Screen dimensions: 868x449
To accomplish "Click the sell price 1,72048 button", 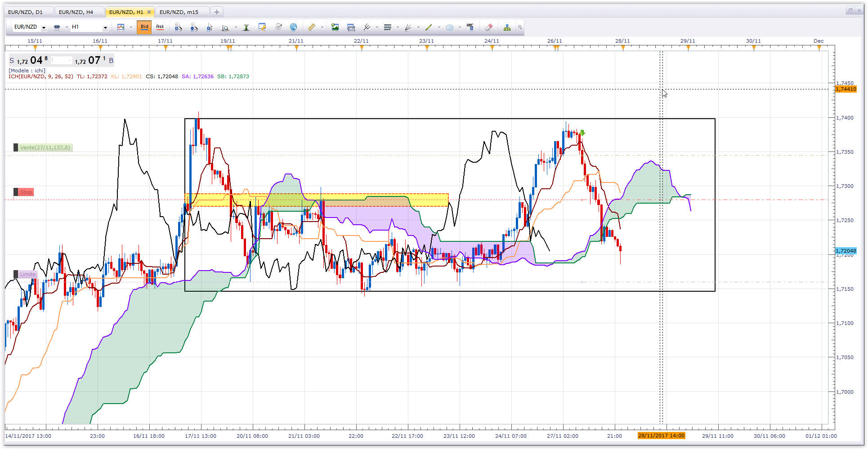I will (29, 60).
